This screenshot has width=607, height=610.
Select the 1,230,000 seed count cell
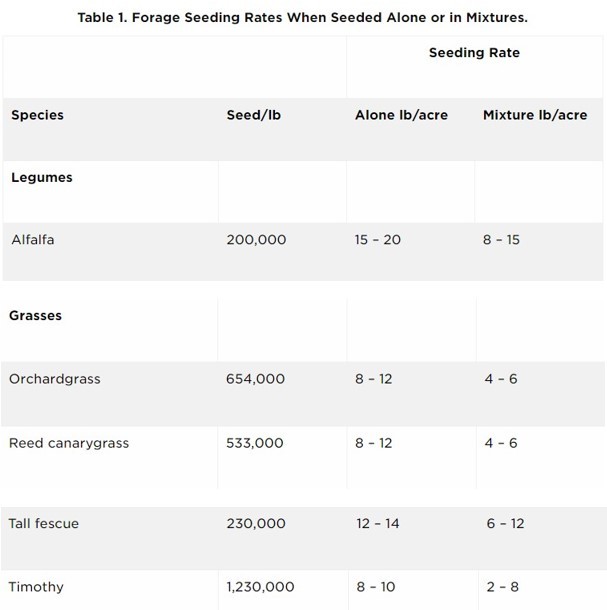point(261,587)
